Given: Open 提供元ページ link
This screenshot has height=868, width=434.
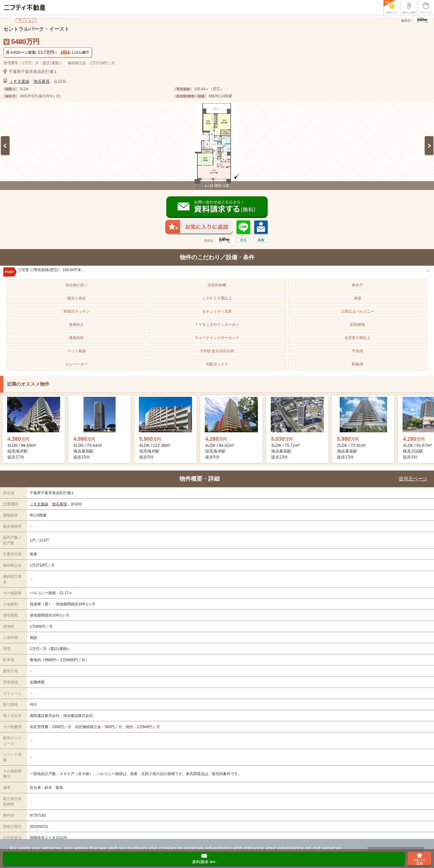Looking at the screenshot, I should click(x=413, y=479).
